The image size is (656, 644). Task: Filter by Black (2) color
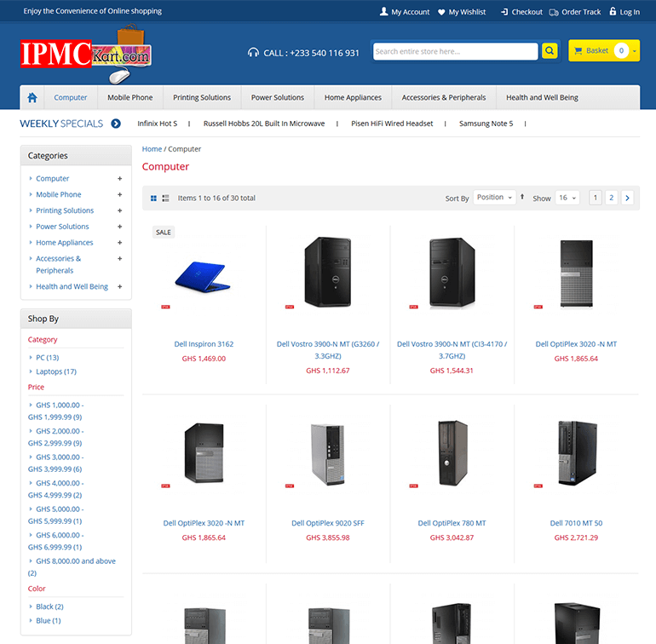click(x=49, y=607)
